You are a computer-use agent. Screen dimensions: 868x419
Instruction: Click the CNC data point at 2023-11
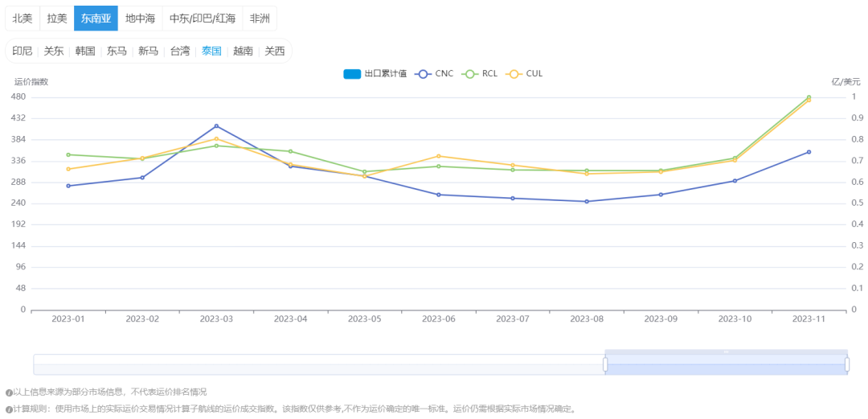point(809,152)
